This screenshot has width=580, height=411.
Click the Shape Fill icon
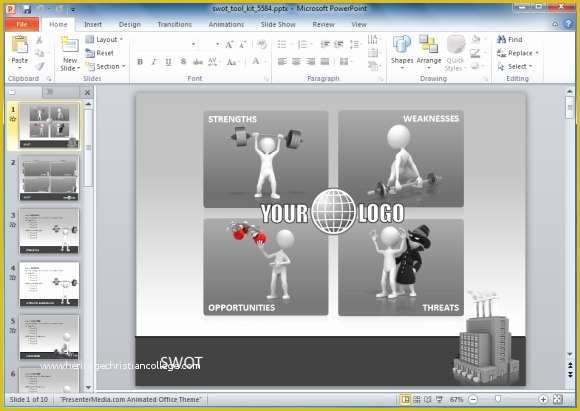click(476, 39)
